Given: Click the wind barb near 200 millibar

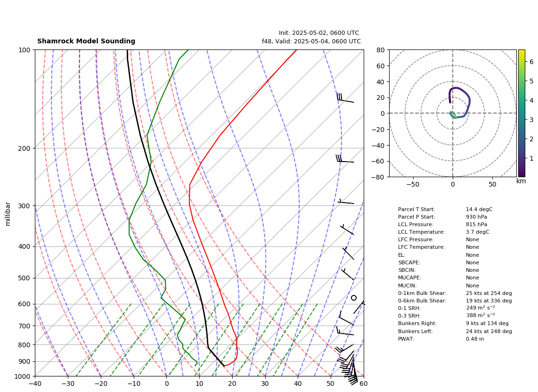Looking at the screenshot, I should tap(345, 159).
